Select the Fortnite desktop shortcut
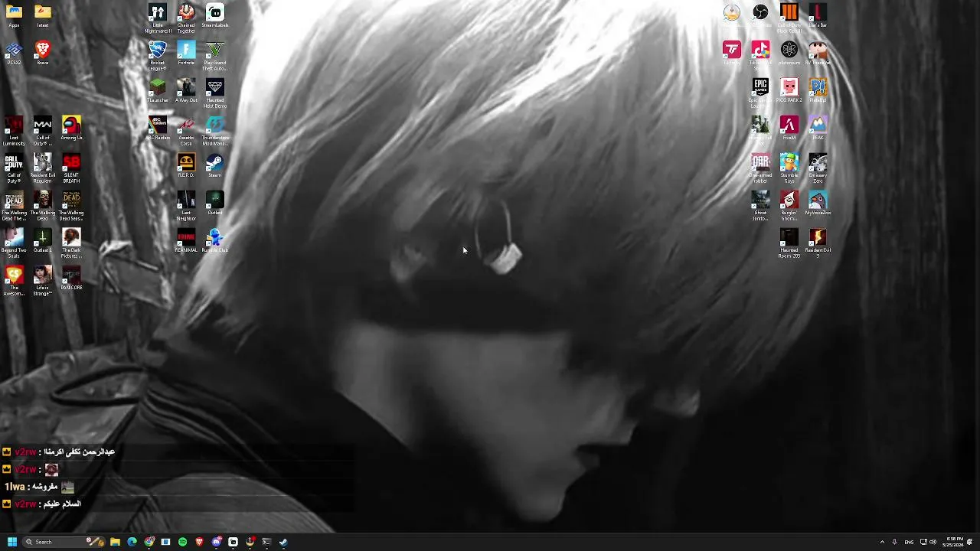 coord(186,54)
